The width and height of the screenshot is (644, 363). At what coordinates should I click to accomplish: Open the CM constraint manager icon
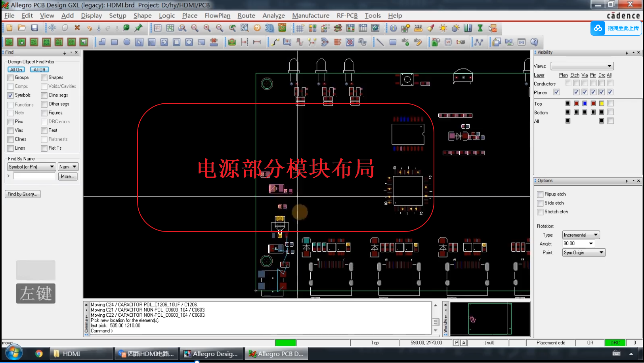[x=350, y=28]
